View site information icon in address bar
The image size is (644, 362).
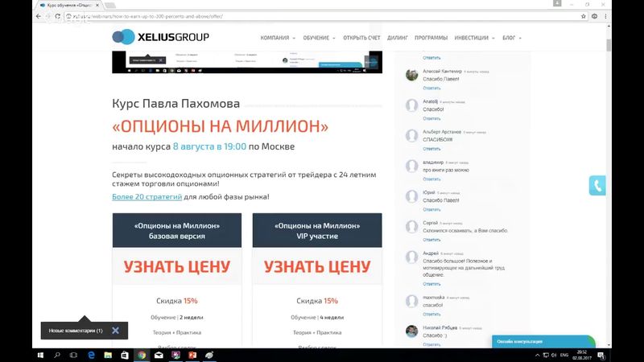[x=68, y=16]
